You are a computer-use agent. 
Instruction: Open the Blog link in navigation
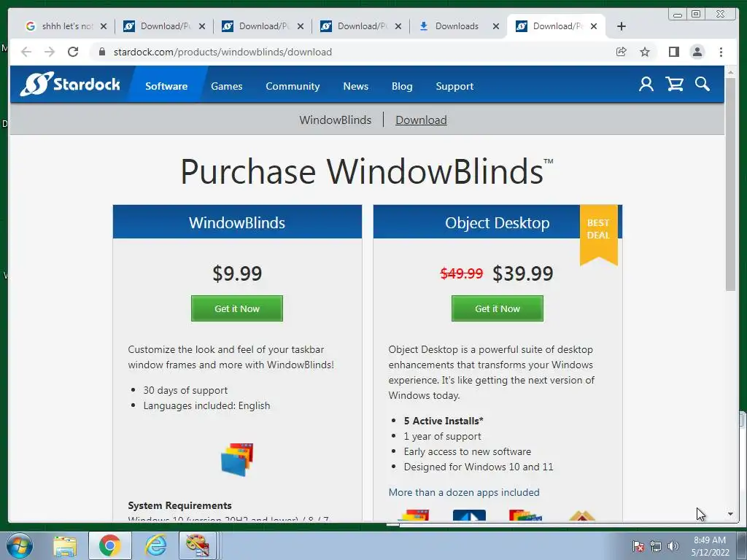(402, 86)
